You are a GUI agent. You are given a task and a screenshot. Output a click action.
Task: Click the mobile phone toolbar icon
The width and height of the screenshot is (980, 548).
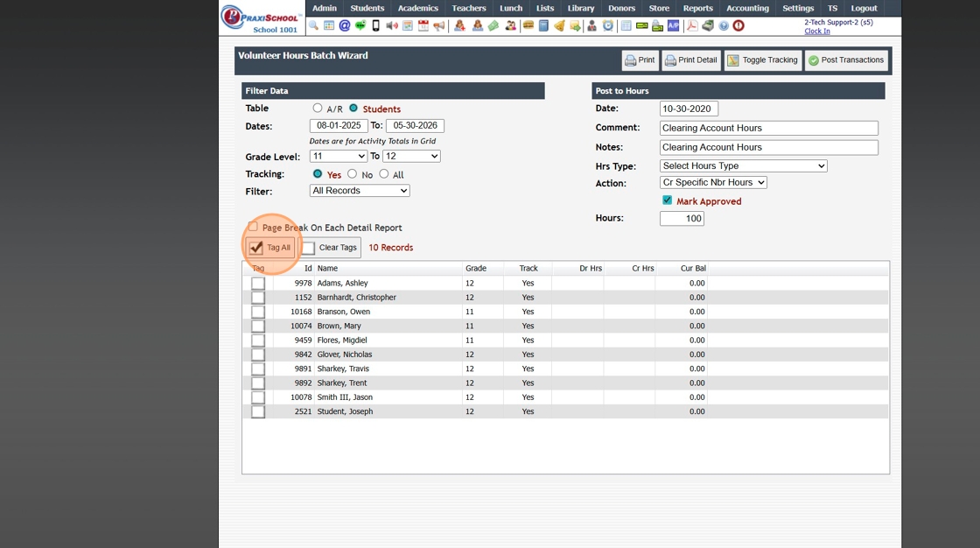point(375,25)
